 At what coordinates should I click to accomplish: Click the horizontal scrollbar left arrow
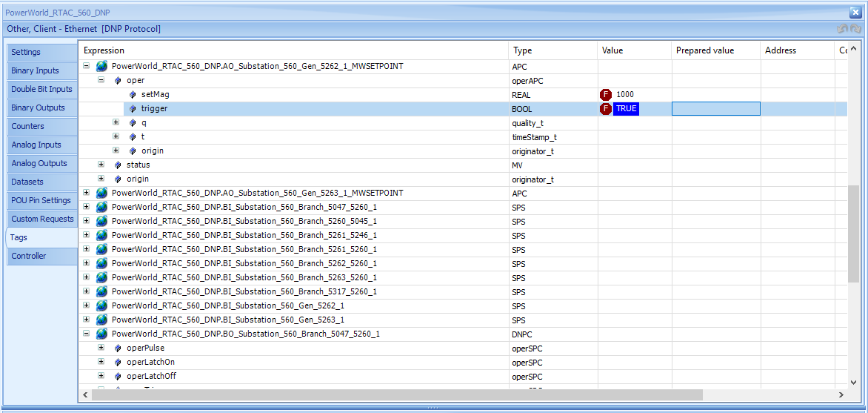point(85,394)
